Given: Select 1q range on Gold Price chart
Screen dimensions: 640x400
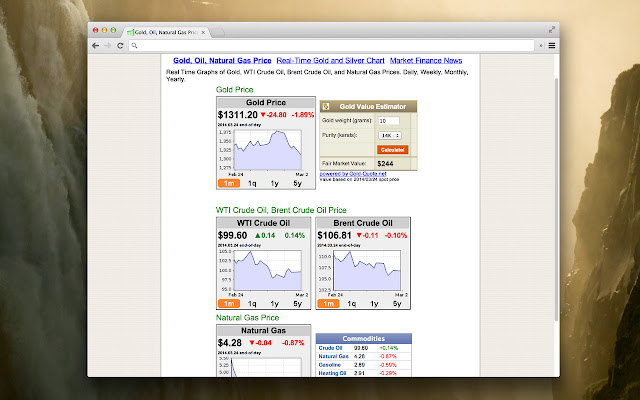Looking at the screenshot, I should click(x=252, y=183).
